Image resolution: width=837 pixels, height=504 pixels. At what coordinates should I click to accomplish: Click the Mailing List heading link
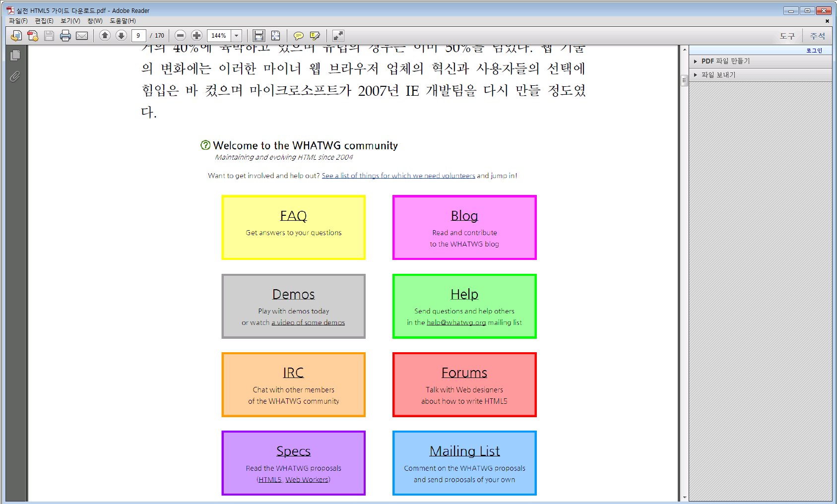tap(464, 451)
